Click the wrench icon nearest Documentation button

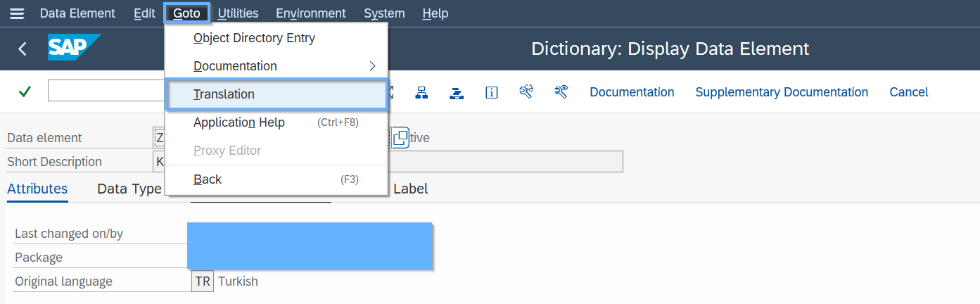coord(561,92)
